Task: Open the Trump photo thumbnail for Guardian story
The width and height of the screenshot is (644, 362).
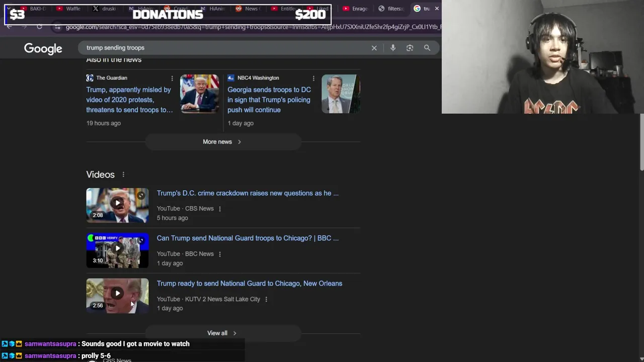Action: (x=199, y=94)
